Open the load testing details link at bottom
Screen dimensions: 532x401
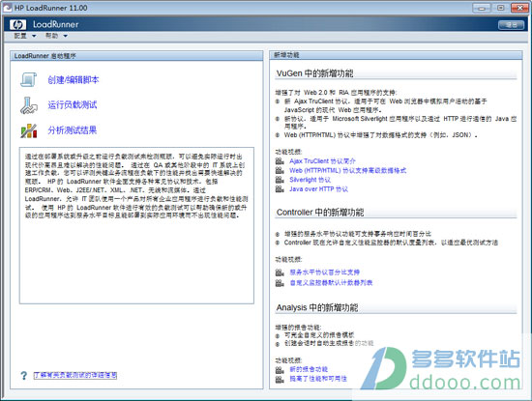point(75,375)
